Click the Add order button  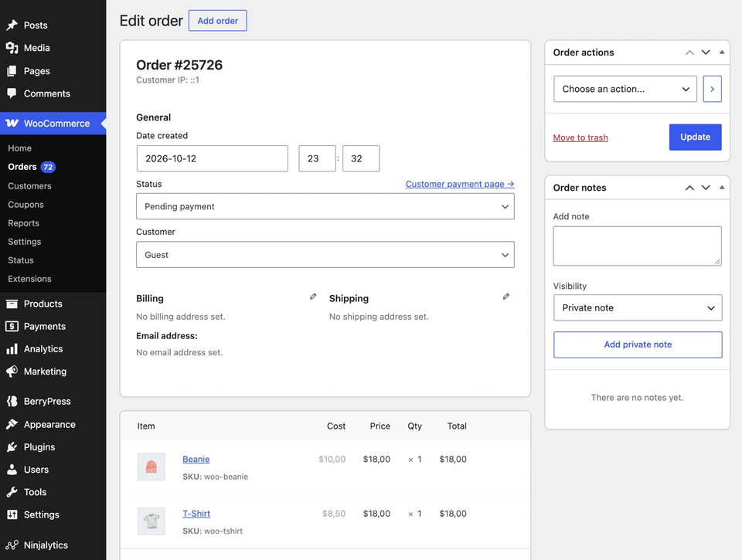pos(218,21)
